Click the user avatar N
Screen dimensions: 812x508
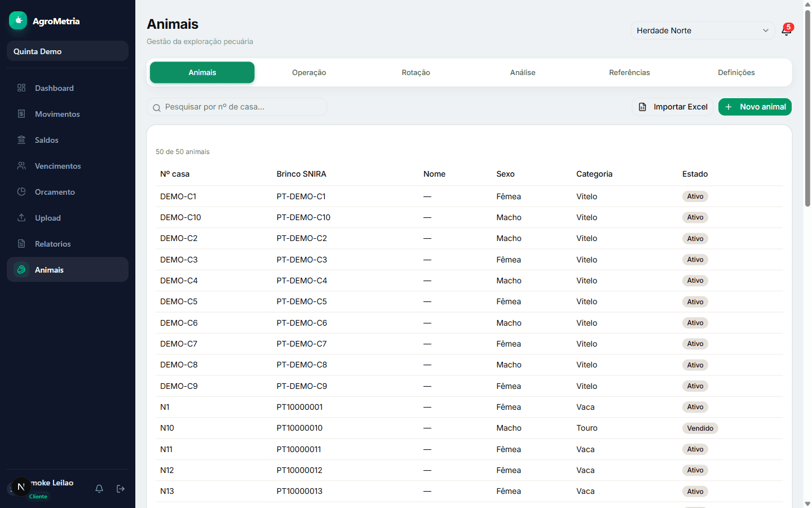tap(21, 487)
